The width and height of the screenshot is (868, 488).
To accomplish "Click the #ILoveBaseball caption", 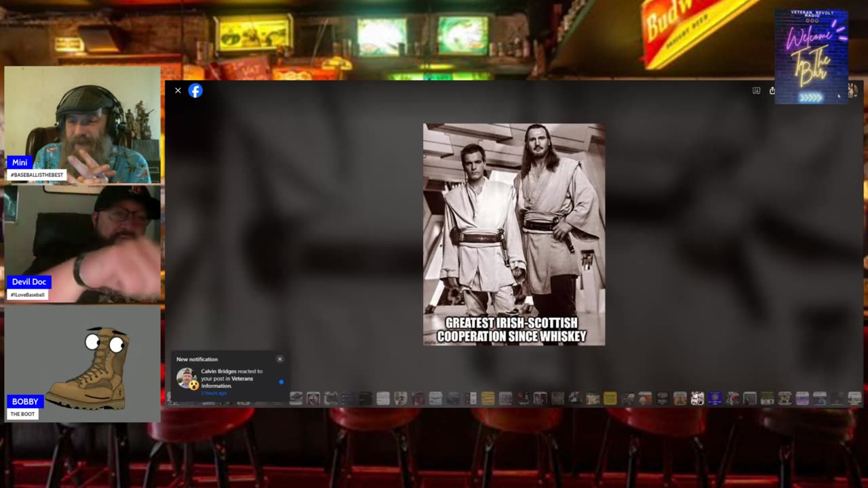I will click(x=27, y=295).
